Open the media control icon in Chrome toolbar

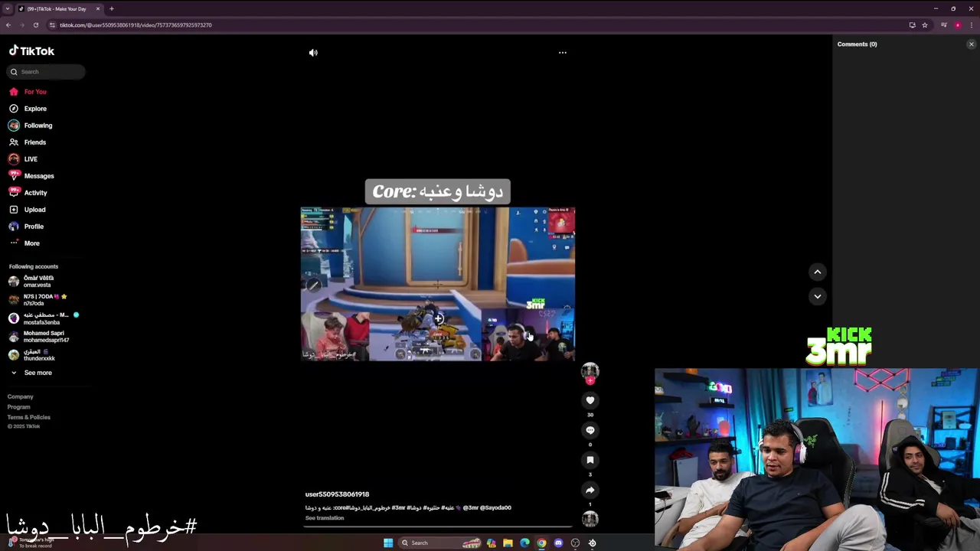(x=944, y=25)
